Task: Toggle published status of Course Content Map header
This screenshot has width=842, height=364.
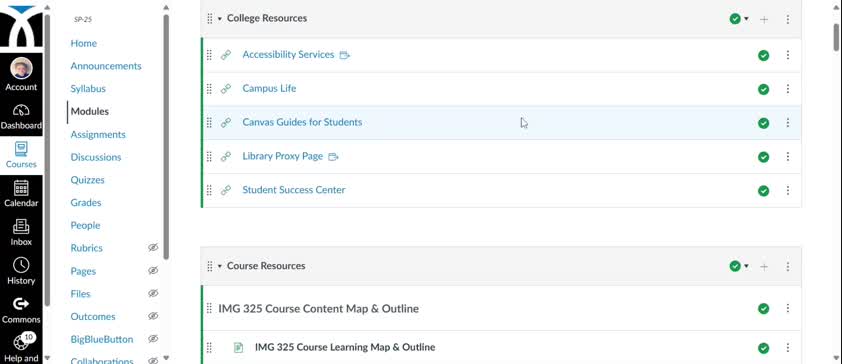Action: click(x=763, y=308)
